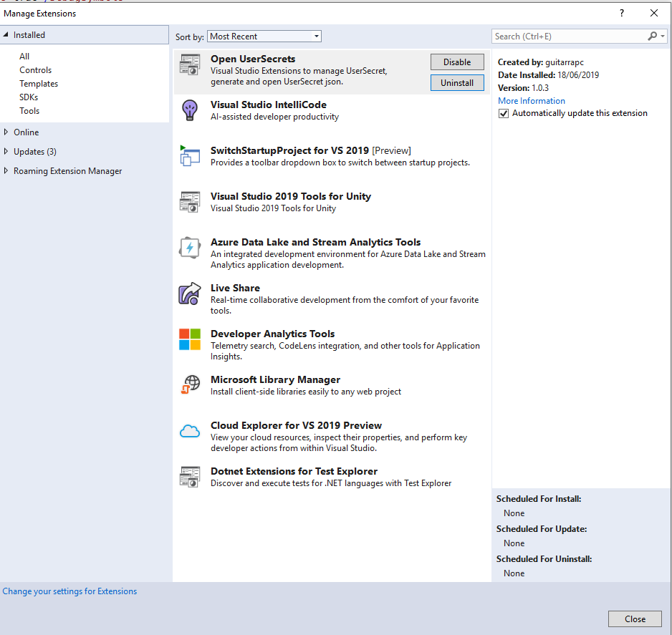Select the Microsoft Library Manager title
This screenshot has width=672, height=635.
(276, 380)
